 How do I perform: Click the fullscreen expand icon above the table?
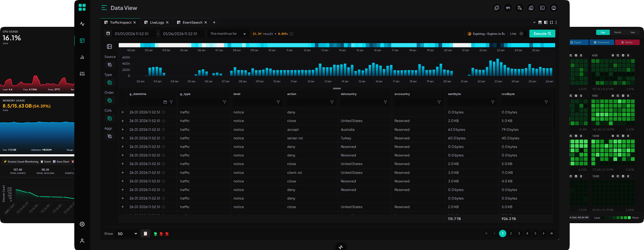[x=551, y=22]
